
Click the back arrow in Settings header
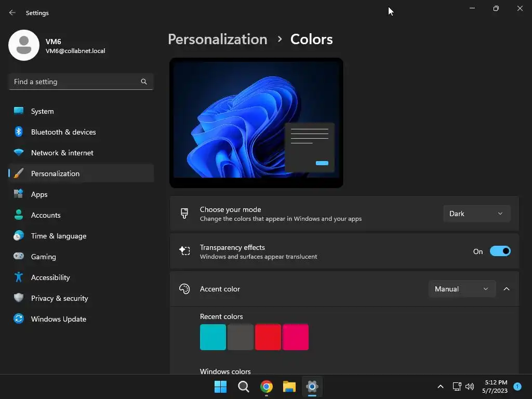pos(12,12)
